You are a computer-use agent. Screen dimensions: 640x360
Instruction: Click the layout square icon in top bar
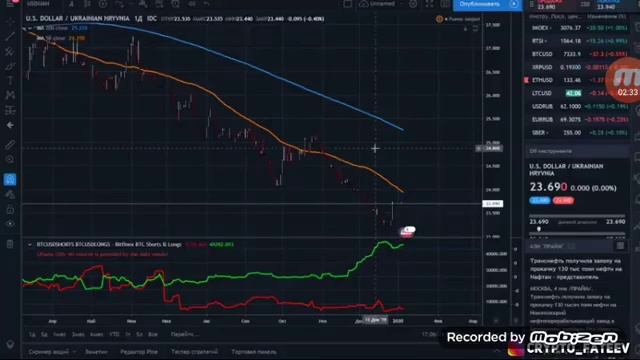tap(347, 4)
